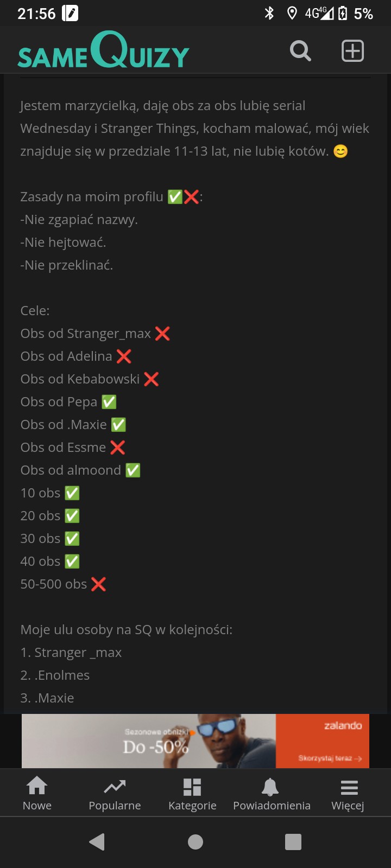The height and width of the screenshot is (868, 391).
Task: Open Powiadomienia bell notifications
Action: pos(272,794)
